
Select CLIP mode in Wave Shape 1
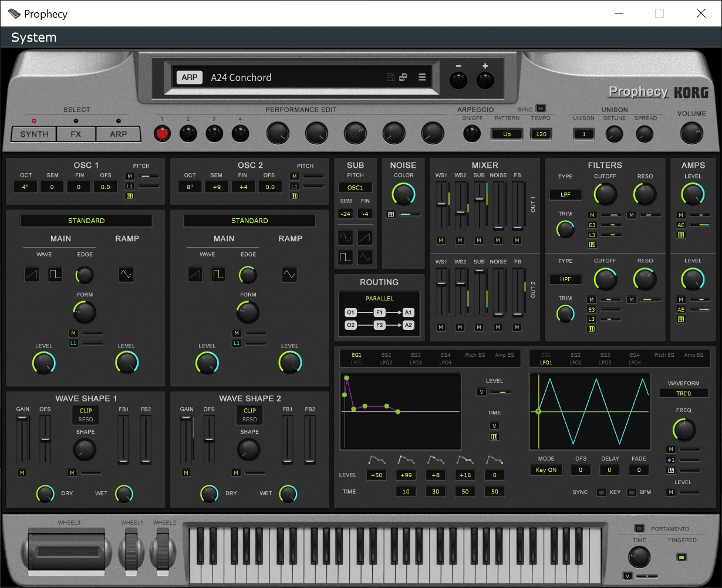(x=86, y=411)
